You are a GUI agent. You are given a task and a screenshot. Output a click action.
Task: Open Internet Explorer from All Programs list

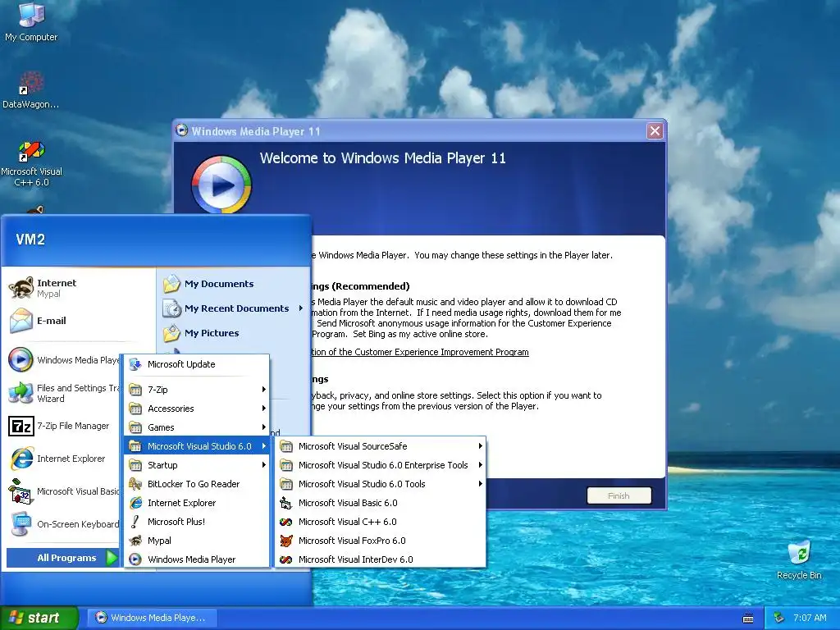(197, 503)
